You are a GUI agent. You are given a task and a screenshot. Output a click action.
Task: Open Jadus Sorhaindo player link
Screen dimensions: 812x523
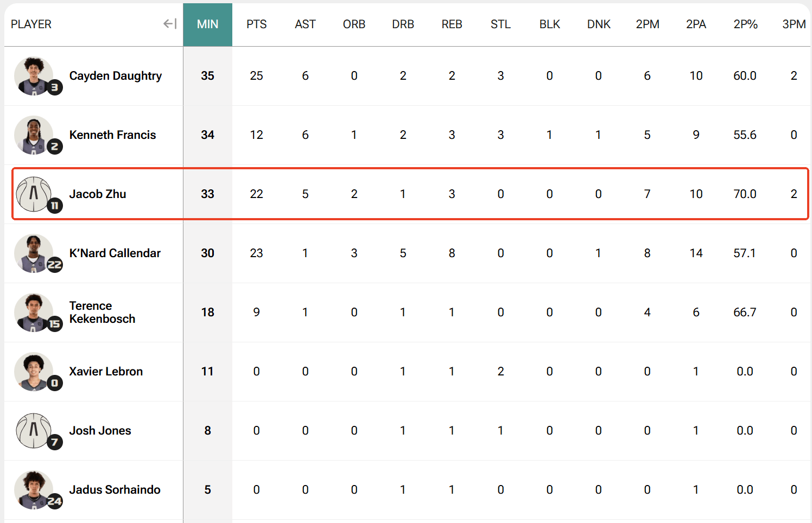pyautogui.click(x=115, y=490)
